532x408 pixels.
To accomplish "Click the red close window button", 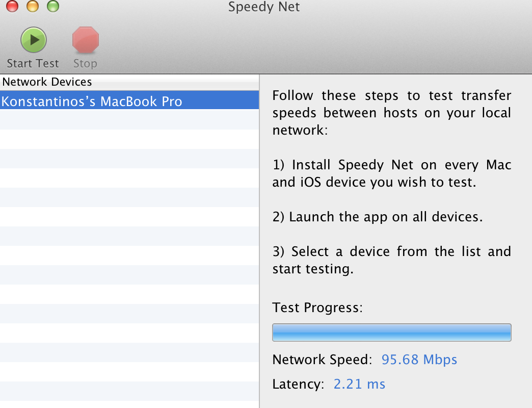I will 12,6.
